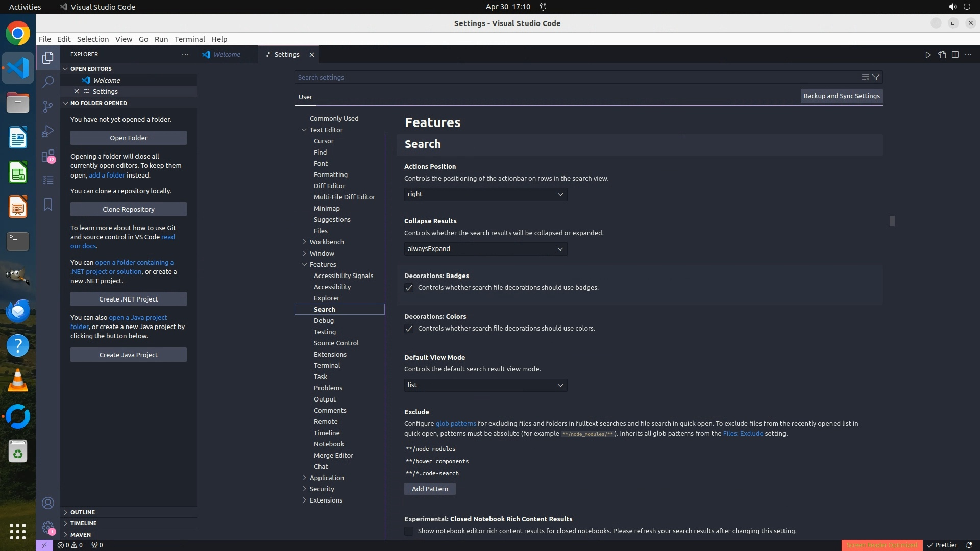Viewport: 980px width, 551px height.
Task: Switch to the Welcome tab
Action: (227, 55)
